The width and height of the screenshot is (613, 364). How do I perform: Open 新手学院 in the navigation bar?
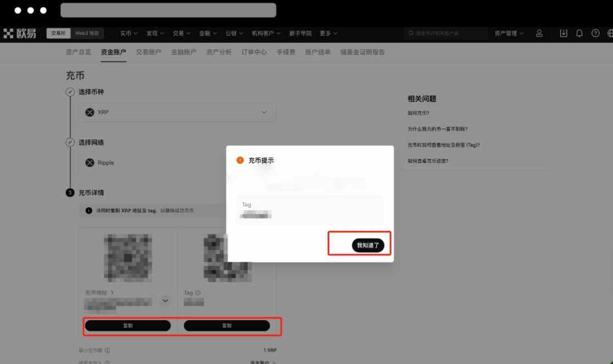click(x=300, y=33)
